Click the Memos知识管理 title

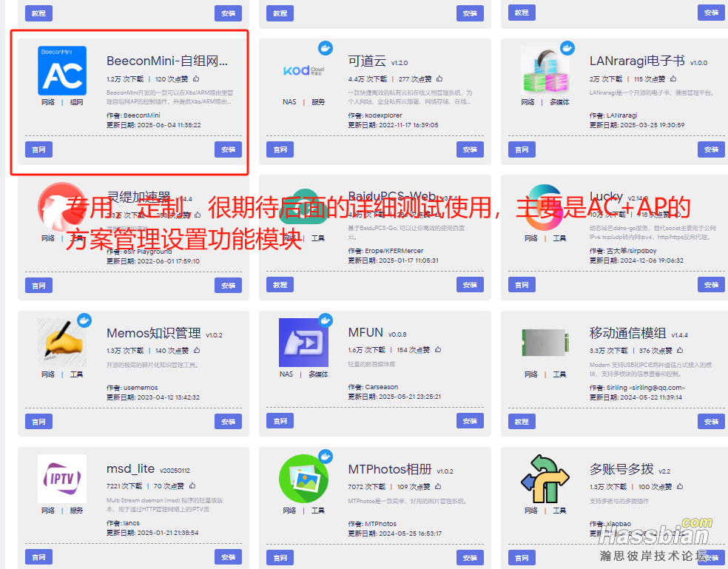click(154, 333)
